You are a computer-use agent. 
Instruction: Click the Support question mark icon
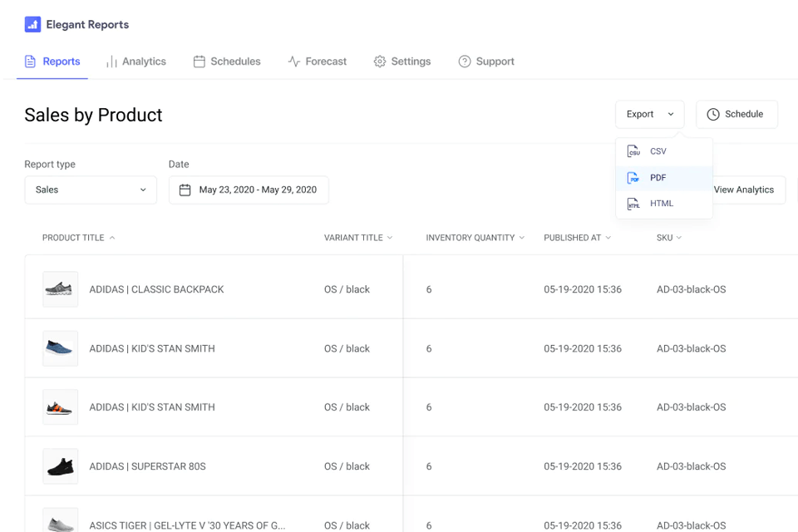click(464, 62)
